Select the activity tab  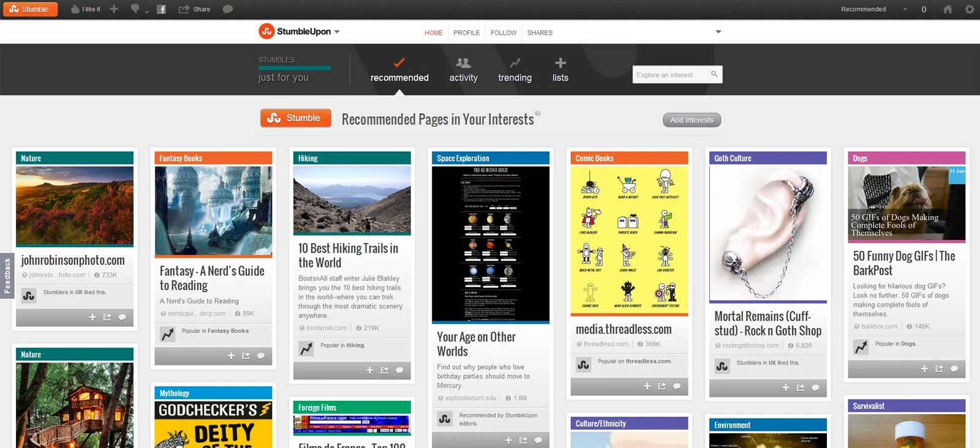click(464, 70)
